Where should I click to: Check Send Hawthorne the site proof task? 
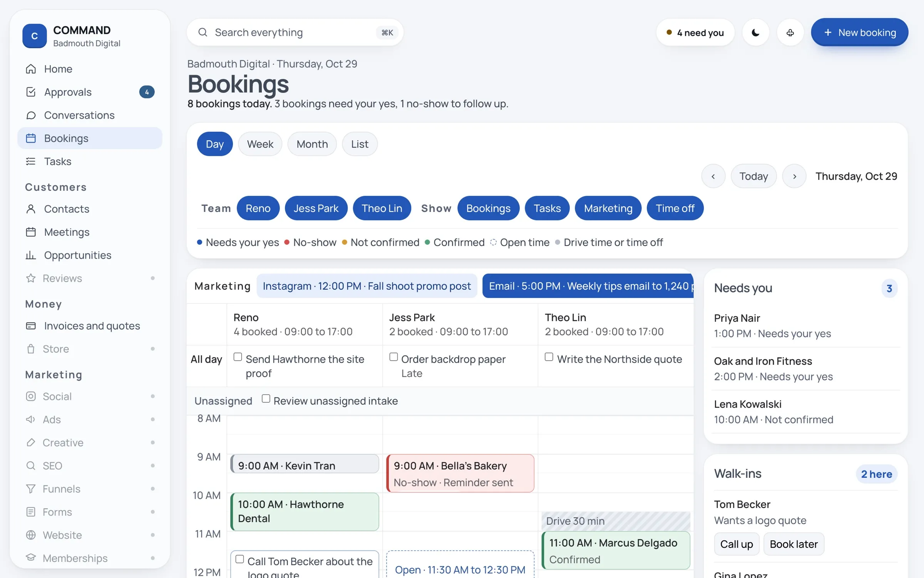pyautogui.click(x=238, y=357)
